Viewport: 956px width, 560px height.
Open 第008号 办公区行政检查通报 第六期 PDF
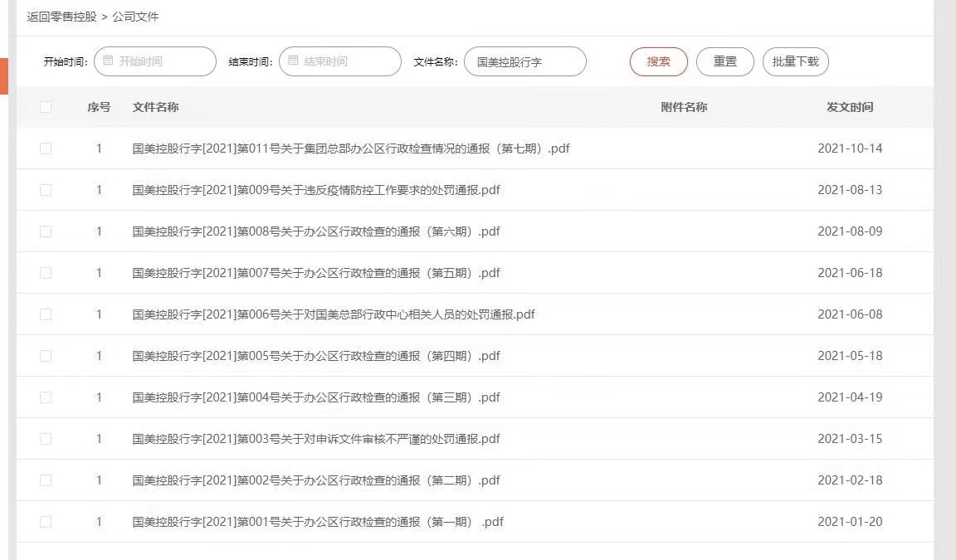(316, 231)
